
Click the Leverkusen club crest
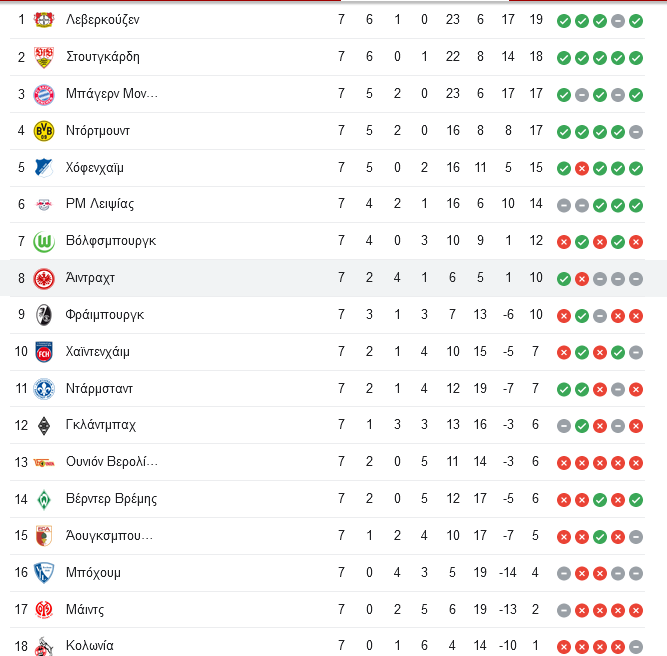point(44,20)
